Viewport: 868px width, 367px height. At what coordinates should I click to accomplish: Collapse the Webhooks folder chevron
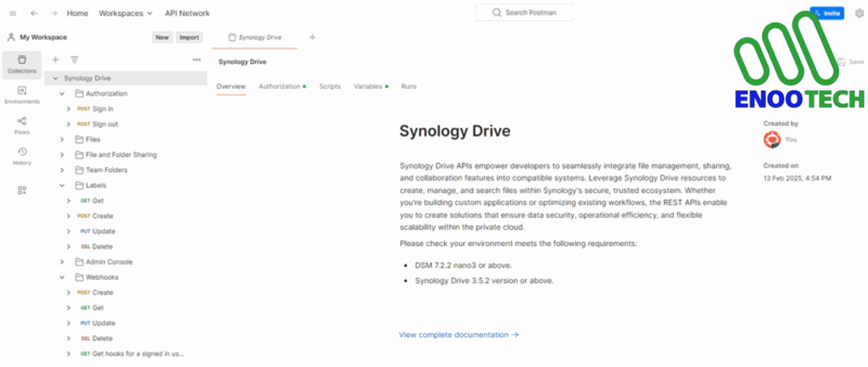coord(62,277)
